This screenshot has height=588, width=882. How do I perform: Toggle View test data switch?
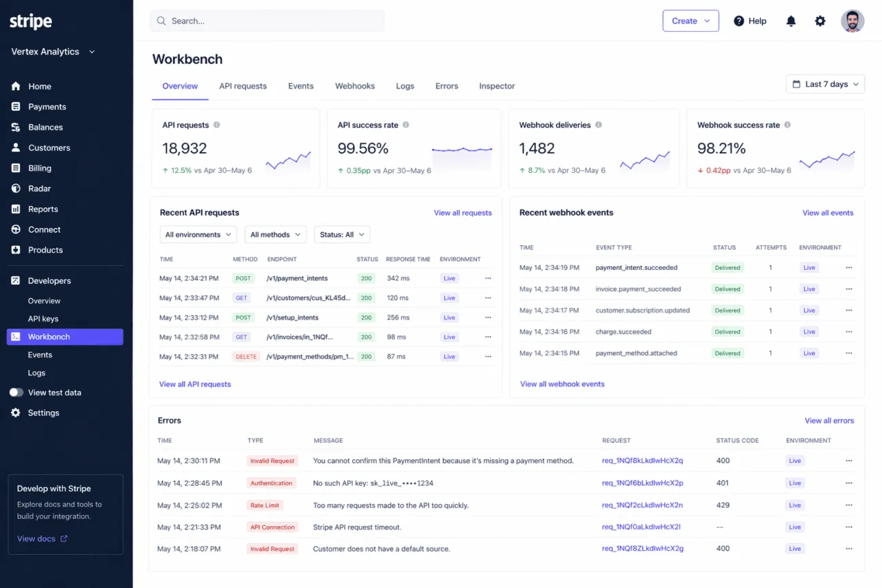[16, 392]
